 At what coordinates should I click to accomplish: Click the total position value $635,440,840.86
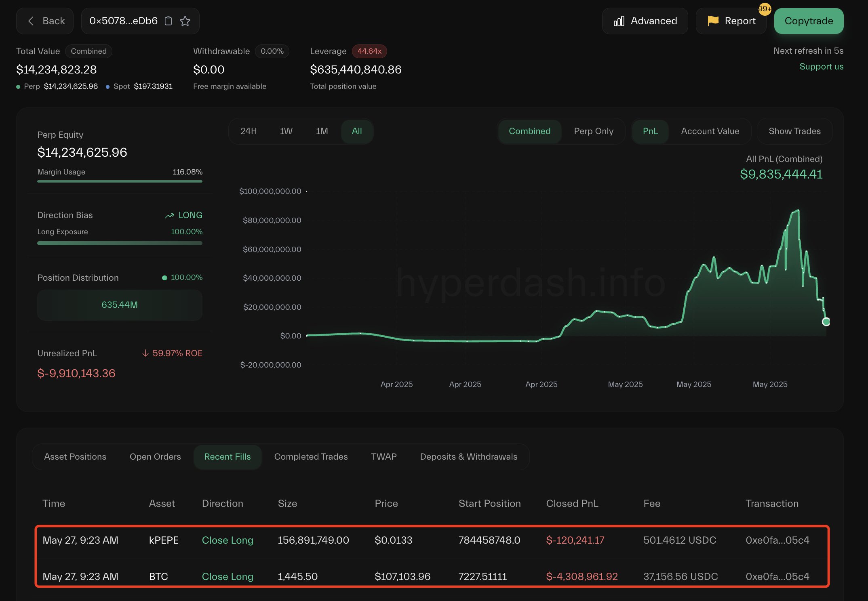point(356,70)
